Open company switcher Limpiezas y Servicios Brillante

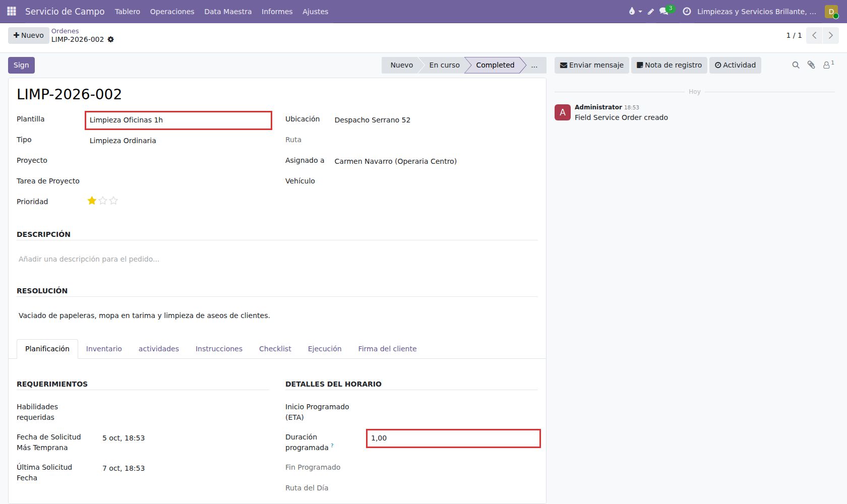(756, 11)
